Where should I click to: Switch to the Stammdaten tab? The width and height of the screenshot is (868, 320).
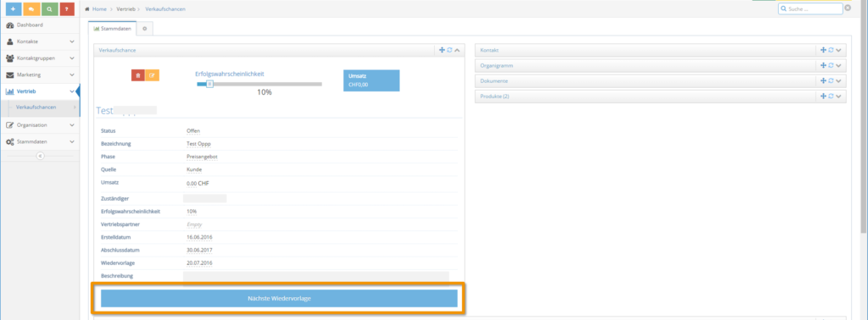pyautogui.click(x=113, y=28)
